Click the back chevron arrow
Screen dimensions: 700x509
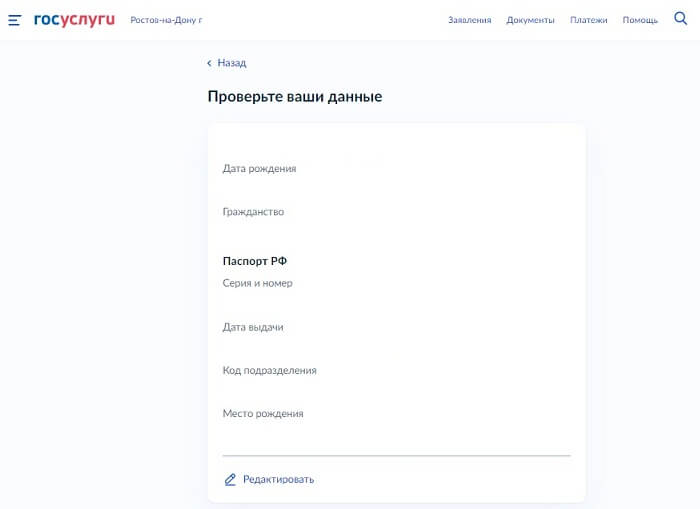click(x=209, y=63)
